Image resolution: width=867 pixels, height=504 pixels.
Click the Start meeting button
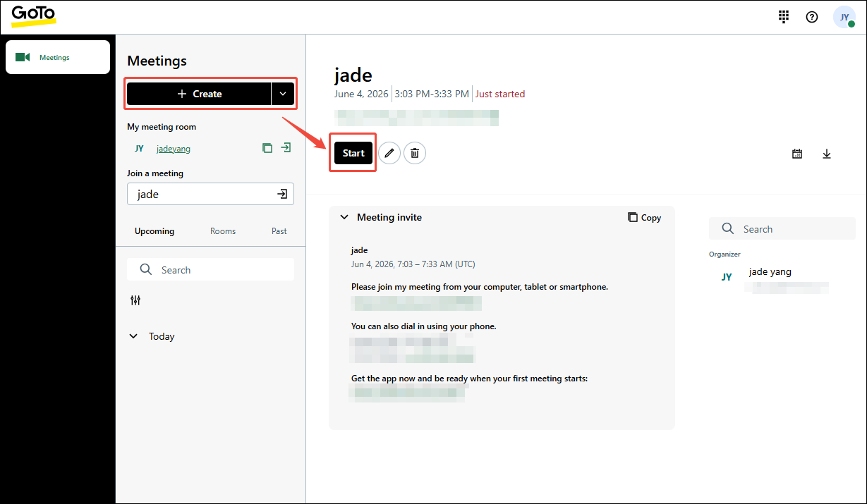coord(353,153)
